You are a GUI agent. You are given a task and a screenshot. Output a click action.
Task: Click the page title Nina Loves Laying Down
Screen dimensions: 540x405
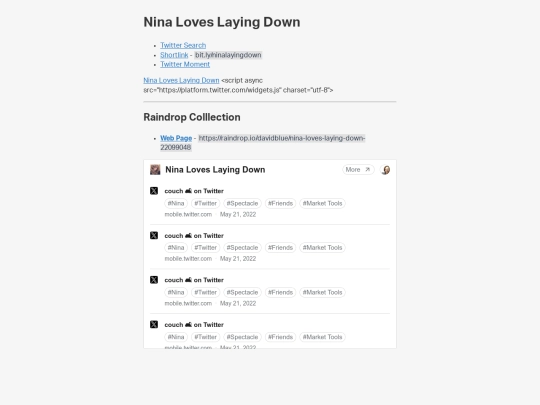(222, 22)
